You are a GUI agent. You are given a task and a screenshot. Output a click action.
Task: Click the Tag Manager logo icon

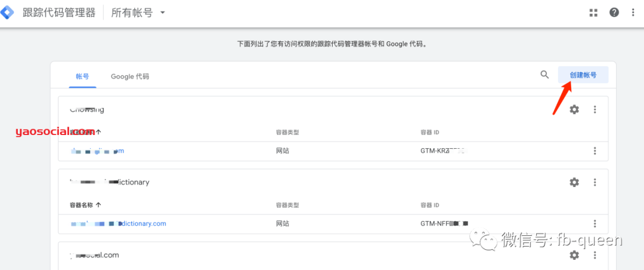[x=7, y=13]
